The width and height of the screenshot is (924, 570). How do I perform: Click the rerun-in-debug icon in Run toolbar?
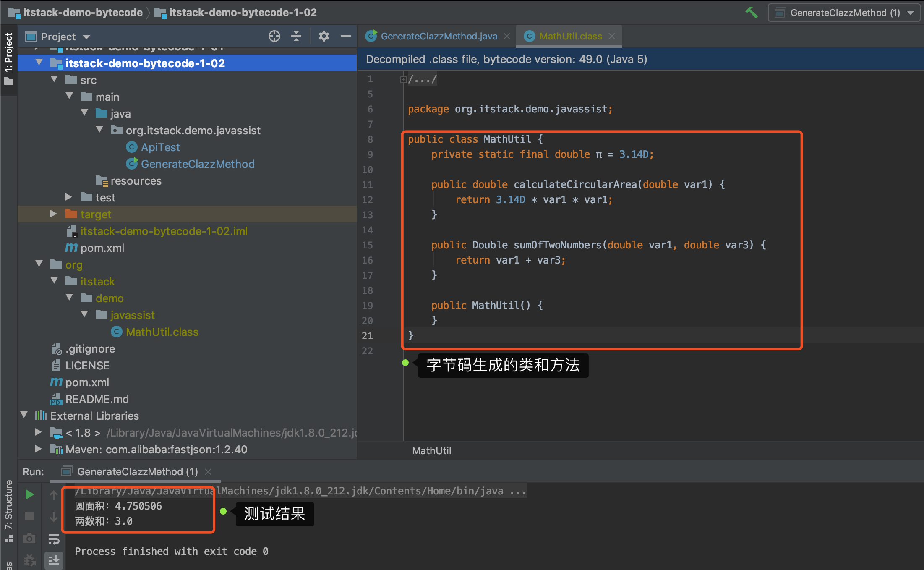(29, 560)
